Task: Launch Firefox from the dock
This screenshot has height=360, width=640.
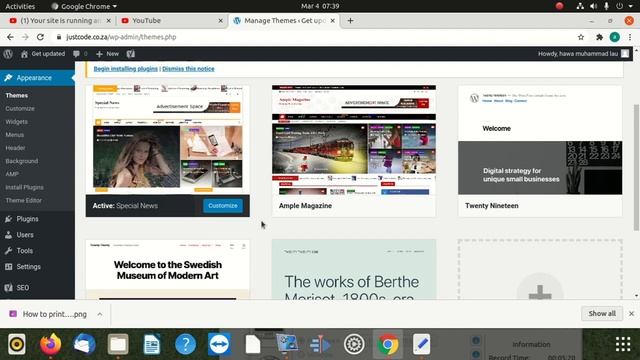Action: point(51,344)
